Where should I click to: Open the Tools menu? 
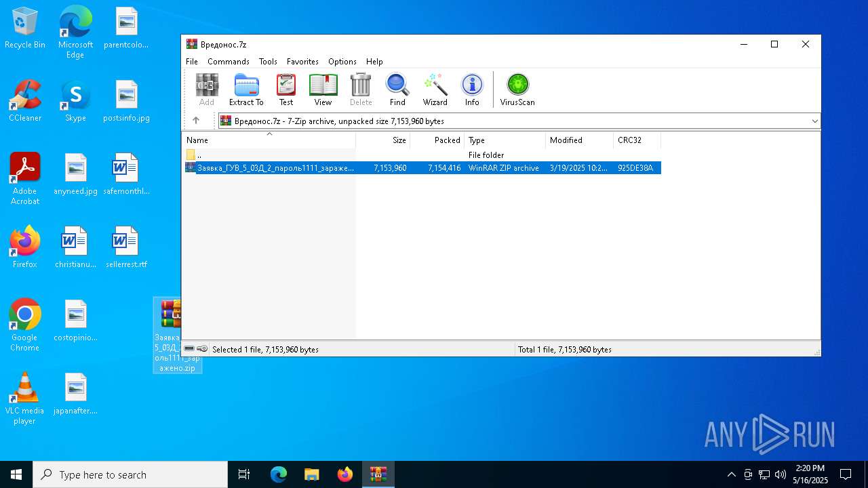pos(268,61)
